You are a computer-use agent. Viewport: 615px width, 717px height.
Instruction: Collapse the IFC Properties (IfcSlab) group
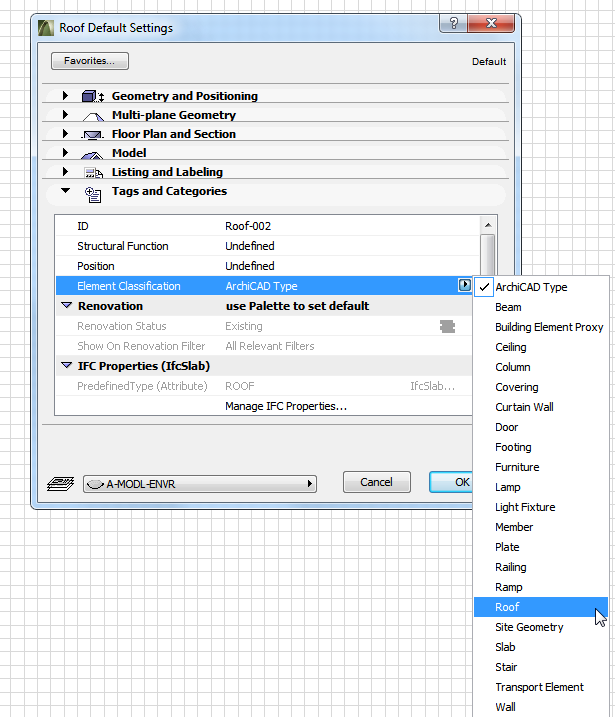click(66, 365)
